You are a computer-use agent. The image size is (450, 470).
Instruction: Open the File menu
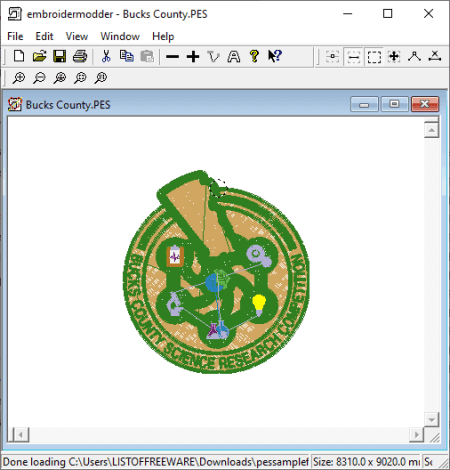[x=15, y=36]
